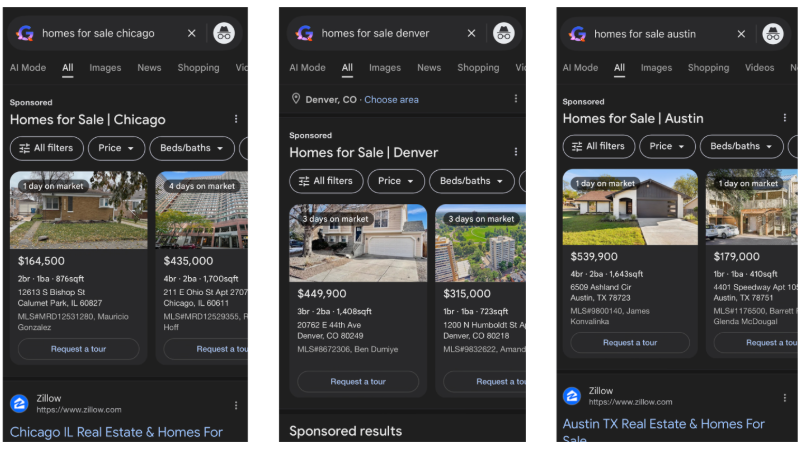The width and height of the screenshot is (803, 455).
Task: Expand Price dropdown for Austin homes
Action: tap(667, 147)
